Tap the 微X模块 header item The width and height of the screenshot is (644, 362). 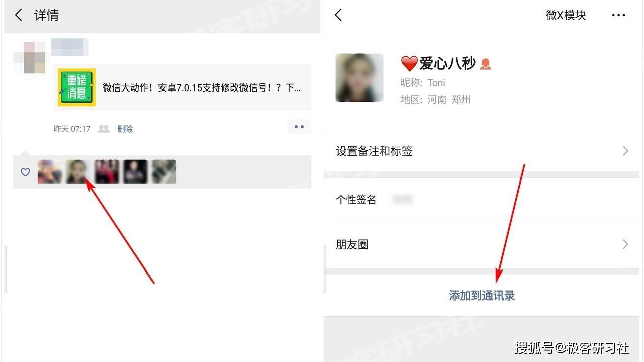pos(566,15)
